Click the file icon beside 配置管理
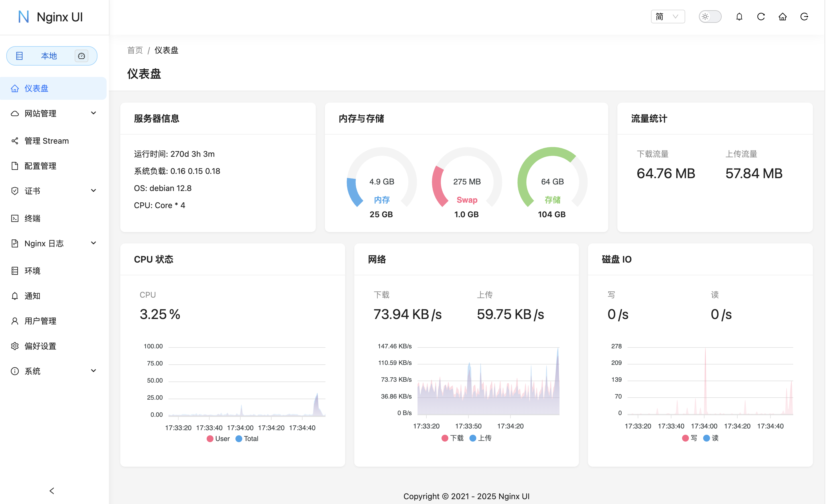The width and height of the screenshot is (826, 504). pos(15,166)
